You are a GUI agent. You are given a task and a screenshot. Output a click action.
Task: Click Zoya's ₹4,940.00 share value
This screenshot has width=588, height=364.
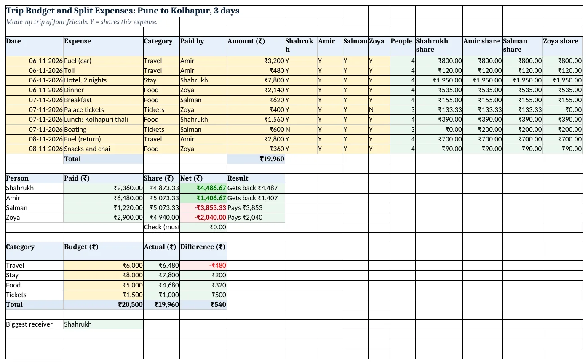[161, 217]
